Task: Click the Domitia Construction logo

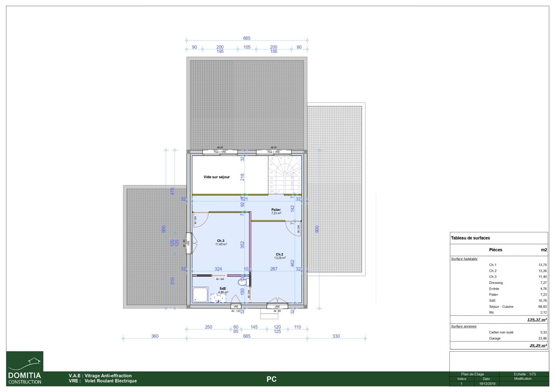Action: point(25,368)
